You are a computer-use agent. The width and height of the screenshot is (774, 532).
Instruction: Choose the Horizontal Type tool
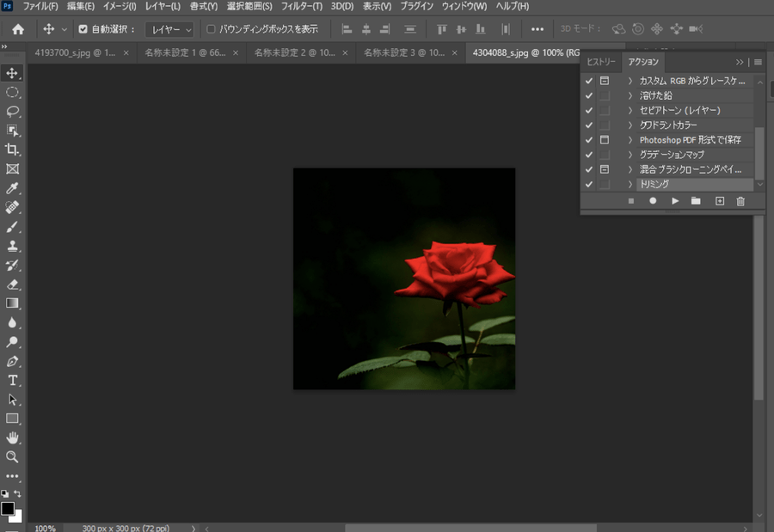pyautogui.click(x=13, y=380)
